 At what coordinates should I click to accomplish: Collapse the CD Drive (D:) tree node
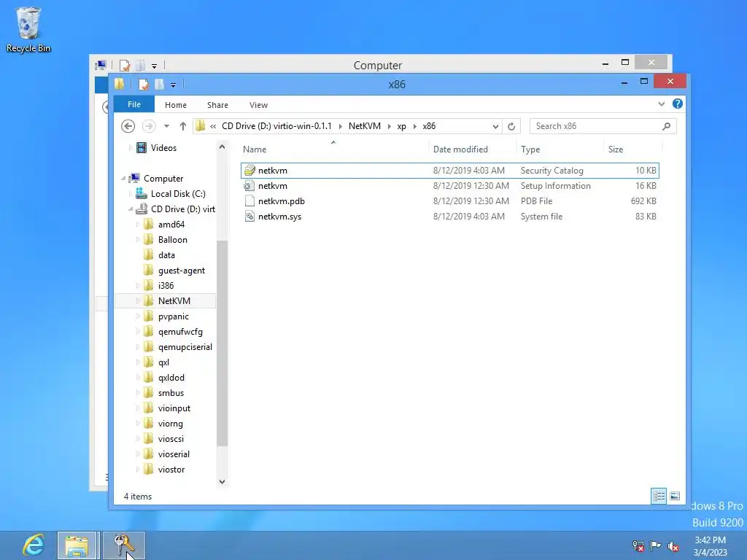coord(131,209)
